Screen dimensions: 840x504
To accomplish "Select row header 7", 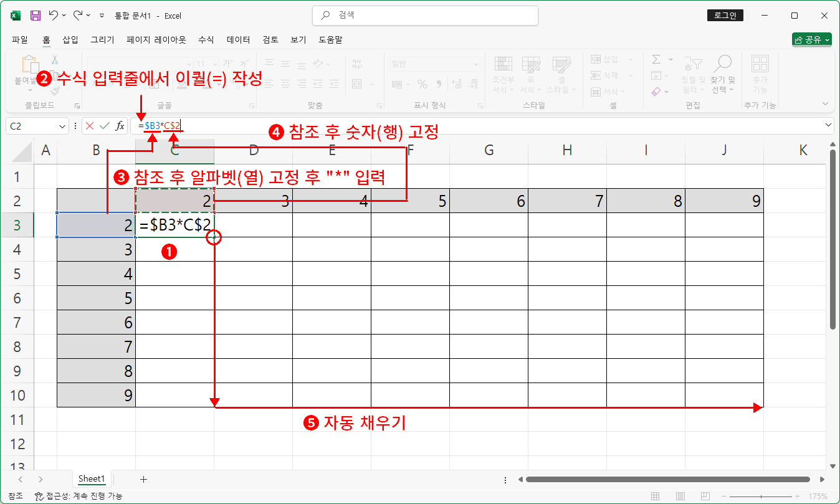I will coord(17,322).
